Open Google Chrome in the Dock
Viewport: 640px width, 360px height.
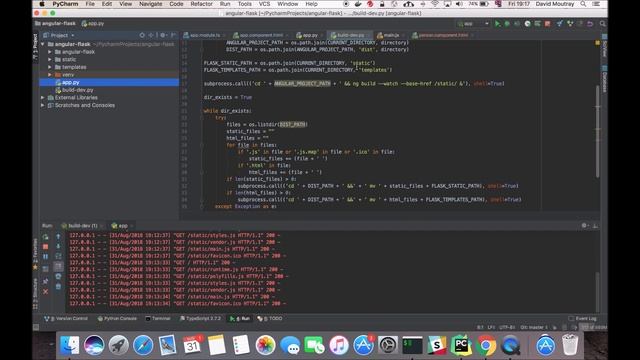486,345
